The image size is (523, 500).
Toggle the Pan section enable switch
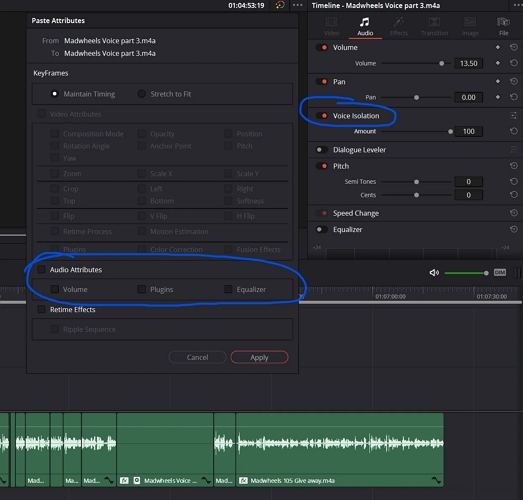(x=322, y=82)
